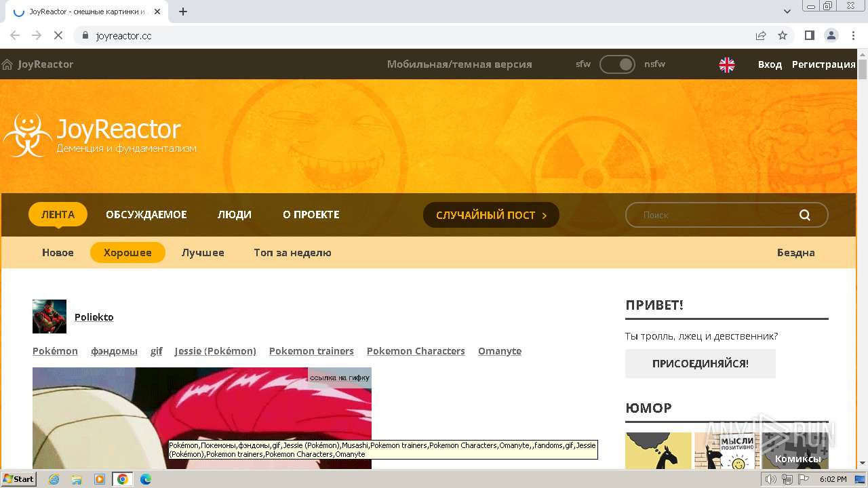
Task: Select the ЛЕНТА menu tab
Action: 58,214
